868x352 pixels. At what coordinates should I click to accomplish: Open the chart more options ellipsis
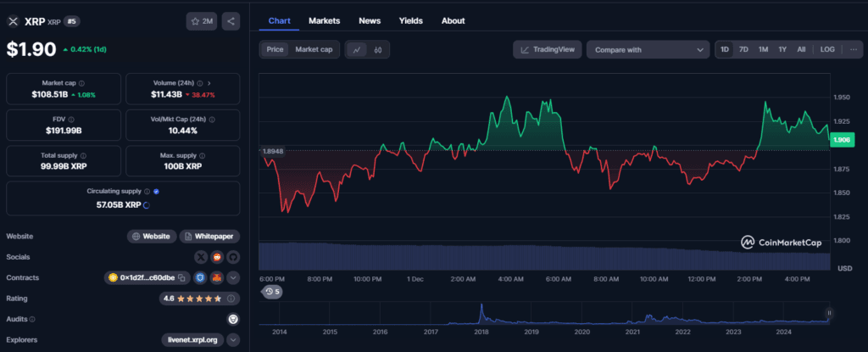click(854, 49)
